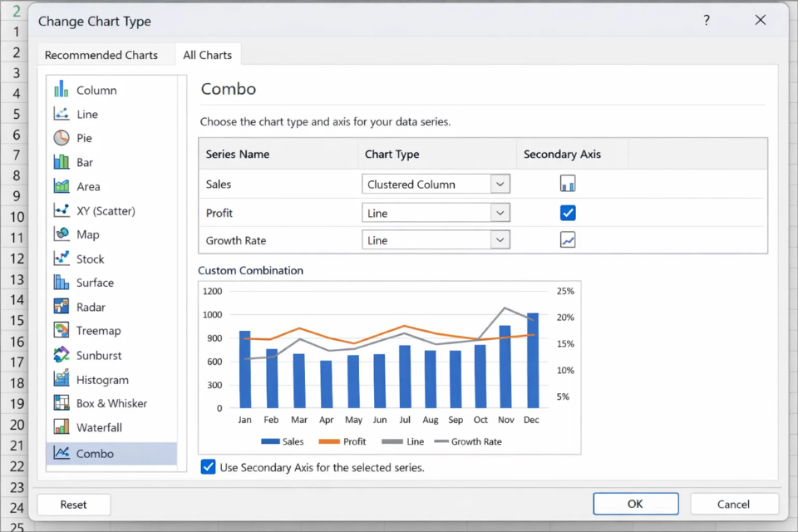This screenshot has height=532, width=798.
Task: Uncheck Profit's Secondary Axis checkbox
Action: tap(568, 213)
